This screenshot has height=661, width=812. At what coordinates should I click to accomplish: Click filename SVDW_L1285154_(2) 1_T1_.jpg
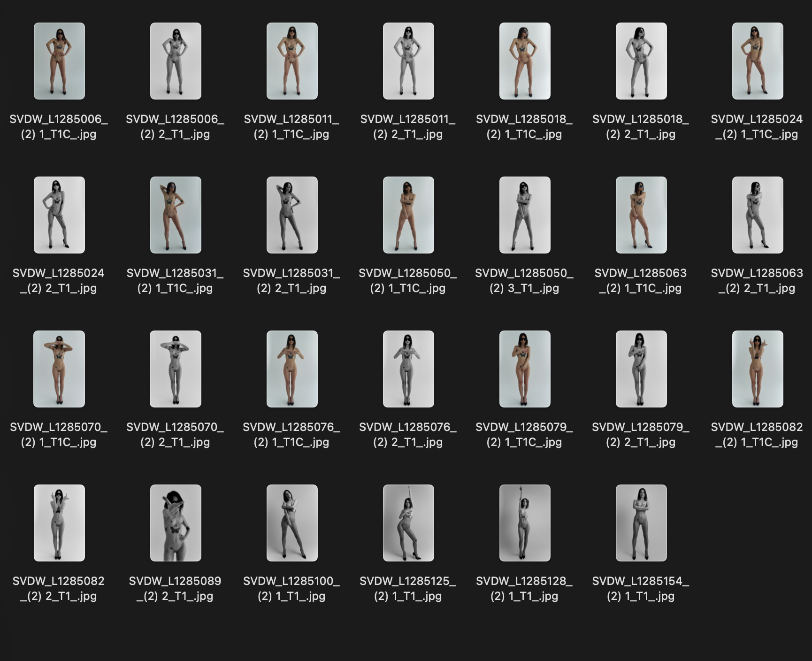click(641, 589)
